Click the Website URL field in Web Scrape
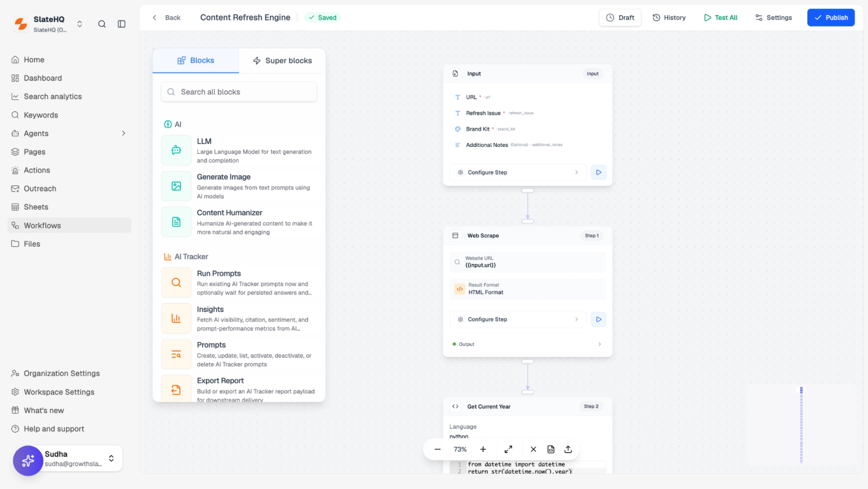 click(x=527, y=262)
